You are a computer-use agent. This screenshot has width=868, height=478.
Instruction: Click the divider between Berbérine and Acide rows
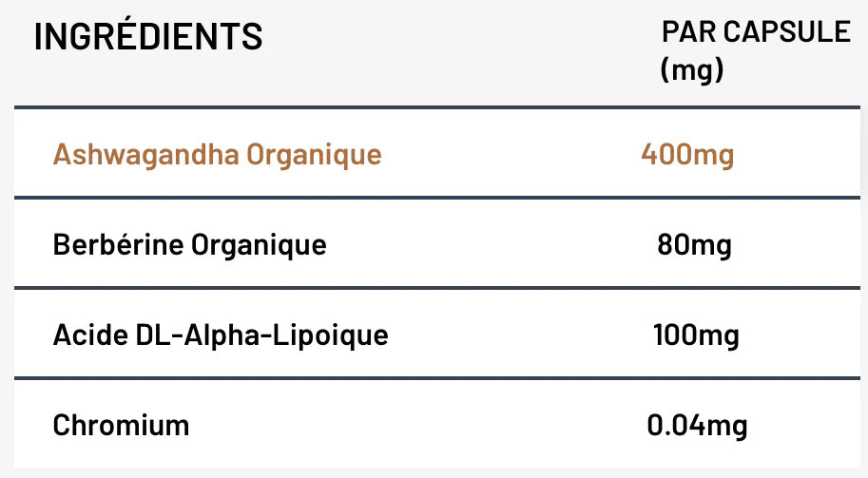click(x=434, y=288)
